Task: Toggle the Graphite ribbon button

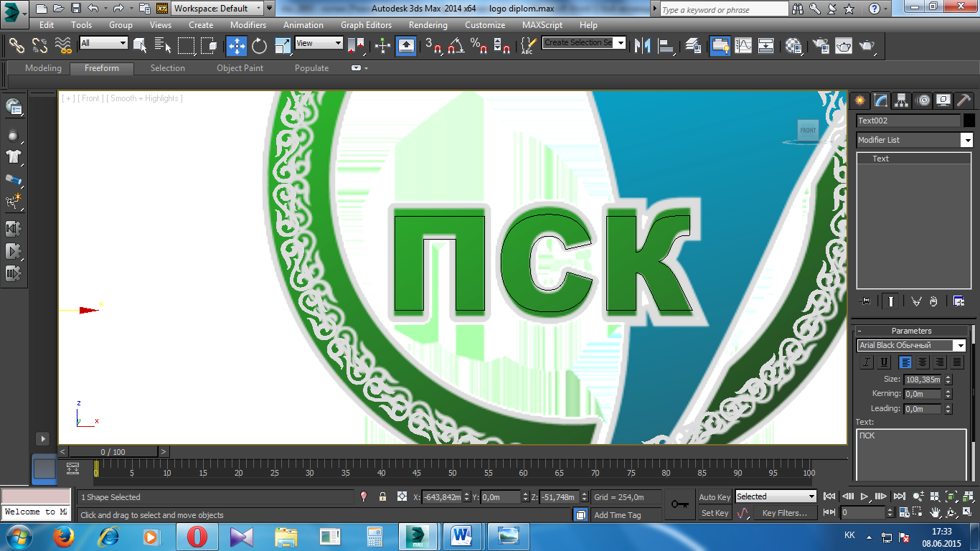Action: (x=720, y=46)
